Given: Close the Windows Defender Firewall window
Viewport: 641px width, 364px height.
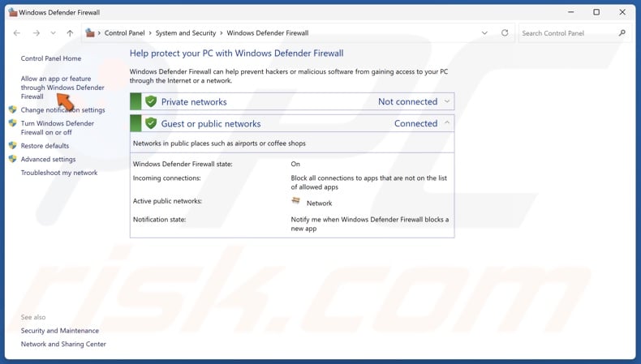Looking at the screenshot, I should coord(622,12).
